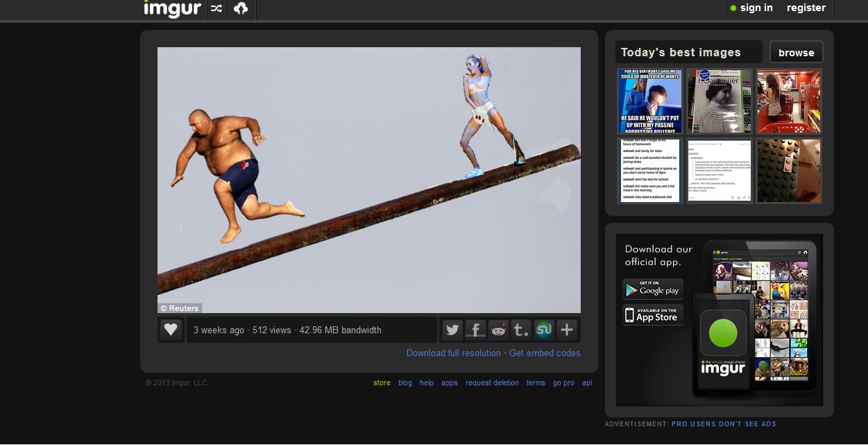Image resolution: width=868 pixels, height=445 pixels.
Task: Open the go pro footer link
Action: tap(563, 383)
